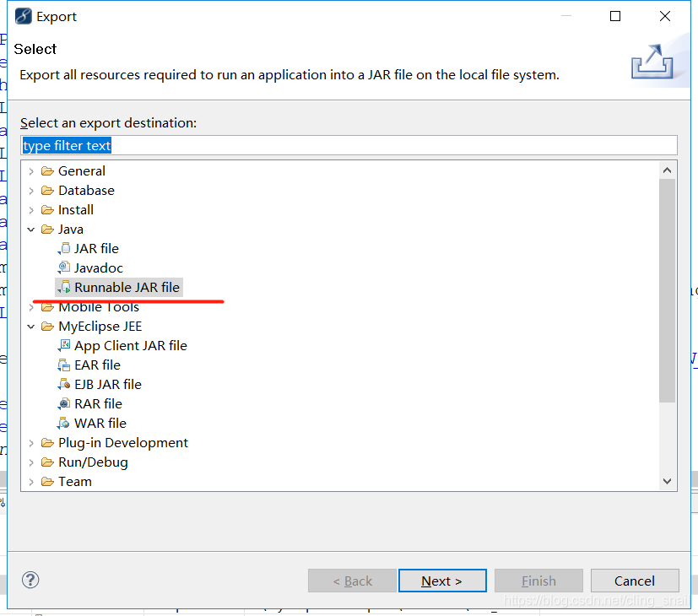The height and width of the screenshot is (616, 698).
Task: Collapse the MyEclipse JEE category
Action: pos(31,327)
